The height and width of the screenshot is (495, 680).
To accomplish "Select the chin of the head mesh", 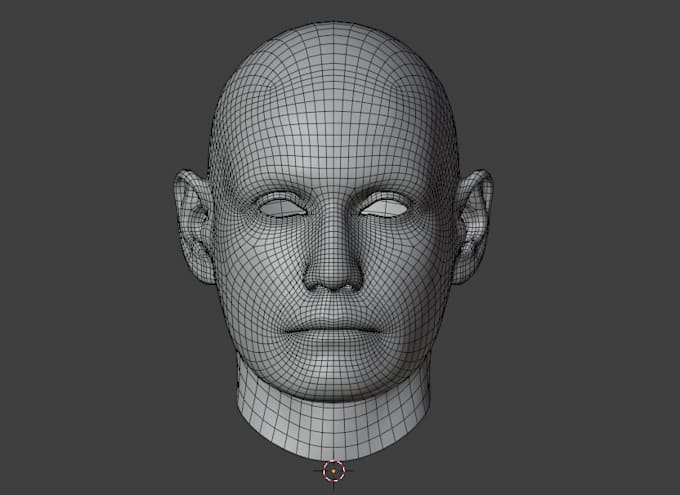I will pyautogui.click(x=333, y=377).
